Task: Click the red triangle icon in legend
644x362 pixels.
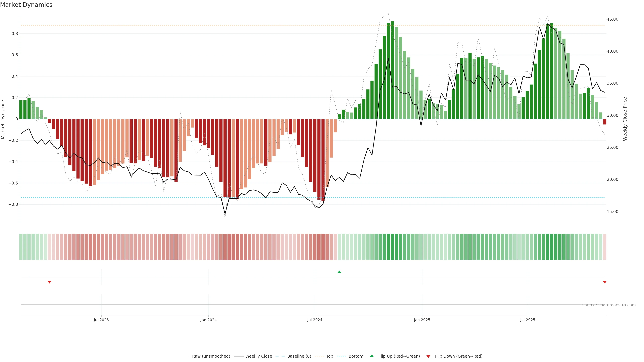Action: click(x=428, y=356)
